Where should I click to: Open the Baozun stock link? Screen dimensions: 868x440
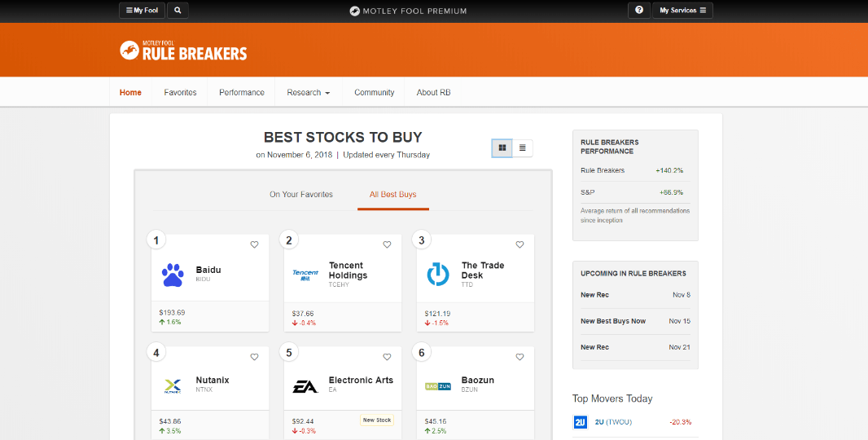point(478,381)
